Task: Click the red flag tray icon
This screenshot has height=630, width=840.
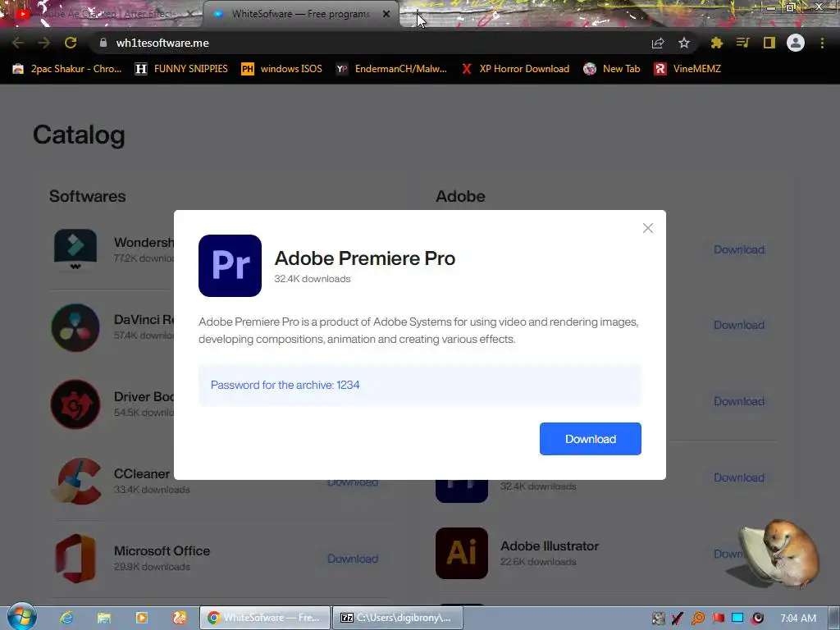Action: coord(718,619)
